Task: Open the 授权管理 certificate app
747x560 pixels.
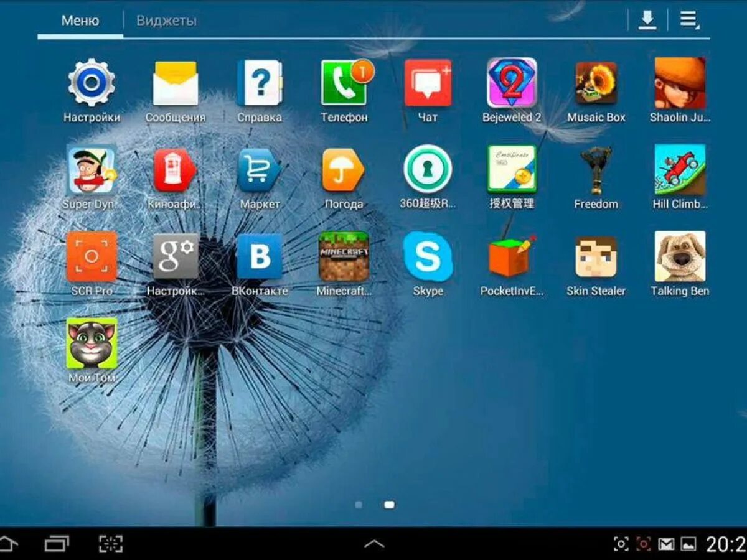Action: coord(512,169)
